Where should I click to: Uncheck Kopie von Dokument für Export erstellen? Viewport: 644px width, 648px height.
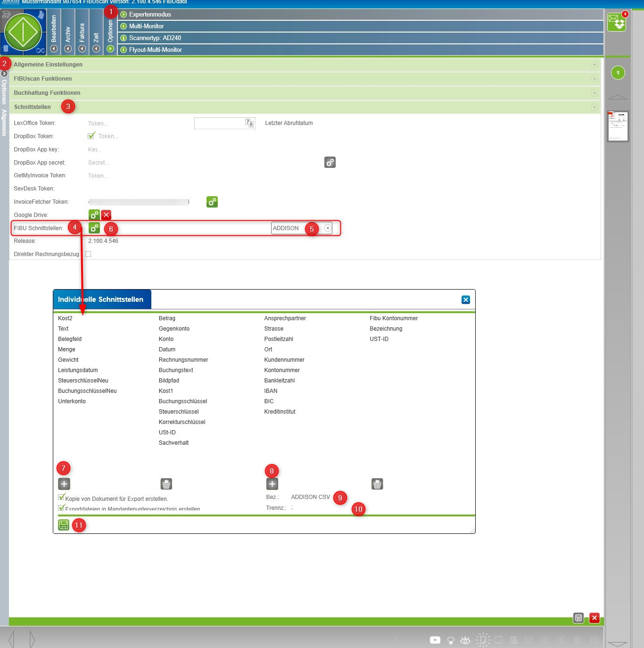click(x=61, y=498)
